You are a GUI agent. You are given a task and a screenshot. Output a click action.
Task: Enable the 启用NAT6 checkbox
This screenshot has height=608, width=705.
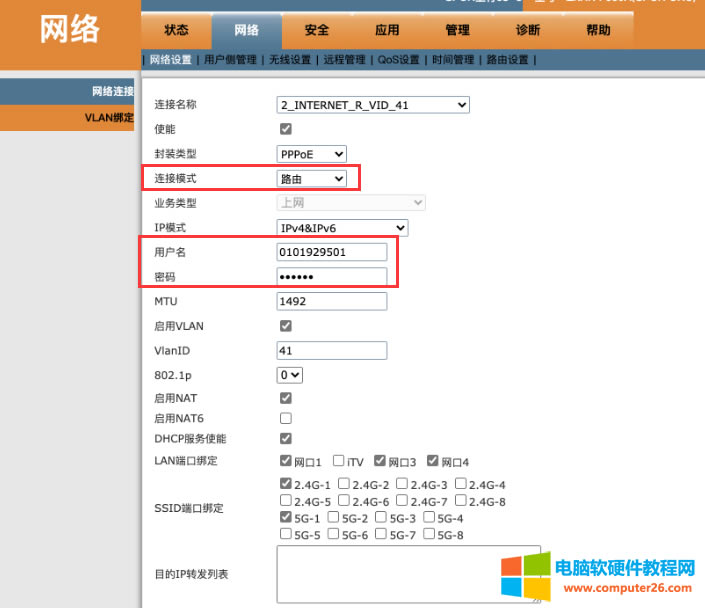point(286,418)
